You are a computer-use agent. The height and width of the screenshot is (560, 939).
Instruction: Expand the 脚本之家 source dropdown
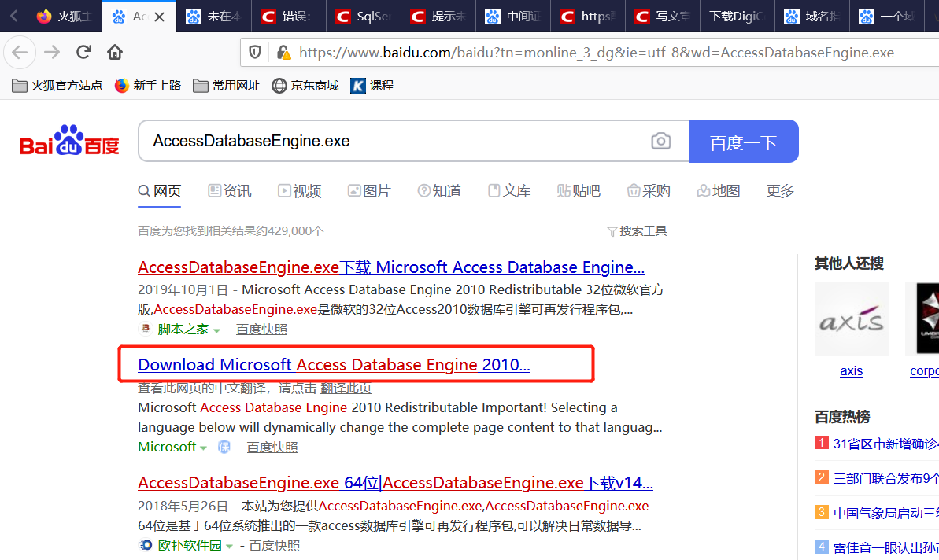216,330
